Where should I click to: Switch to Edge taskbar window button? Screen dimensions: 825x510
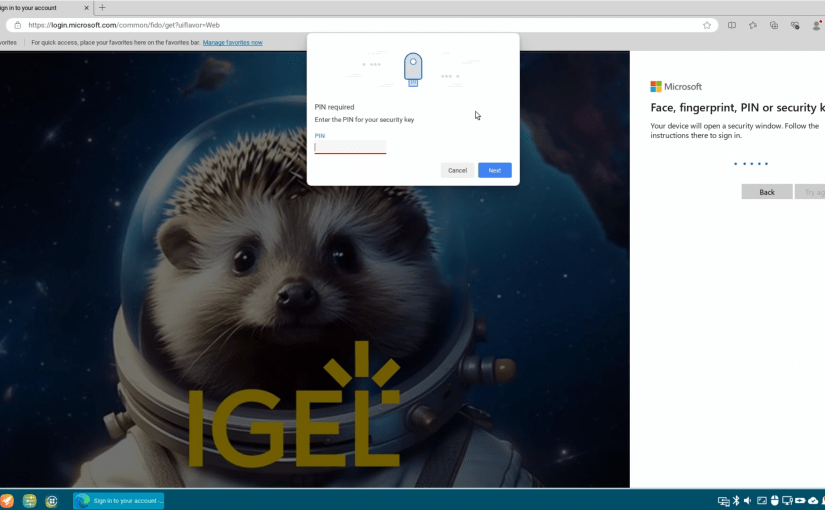point(118,501)
